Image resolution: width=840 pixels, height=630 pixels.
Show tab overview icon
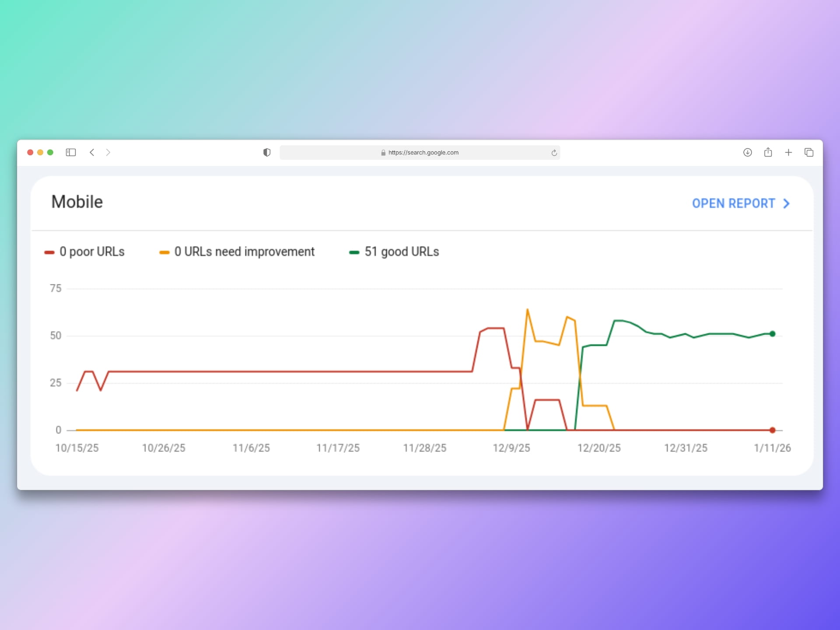809,152
